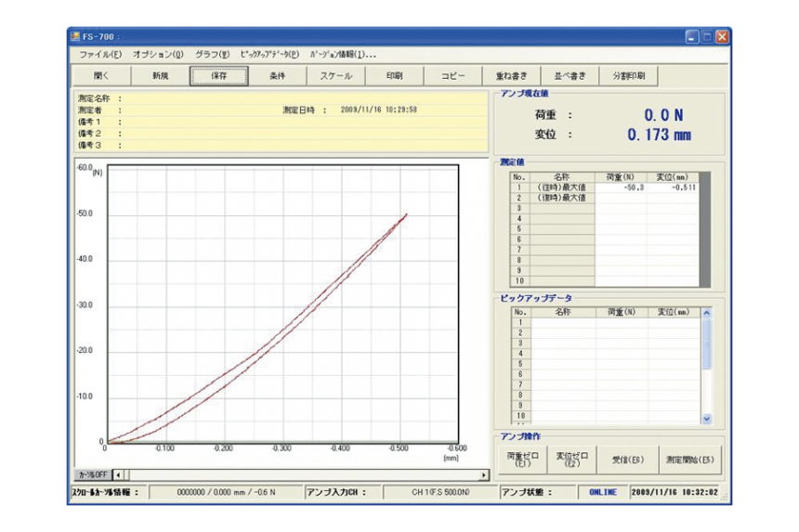This screenshot has width=799, height=532.
Task: Minimize the FS-700 window
Action: 691,36
